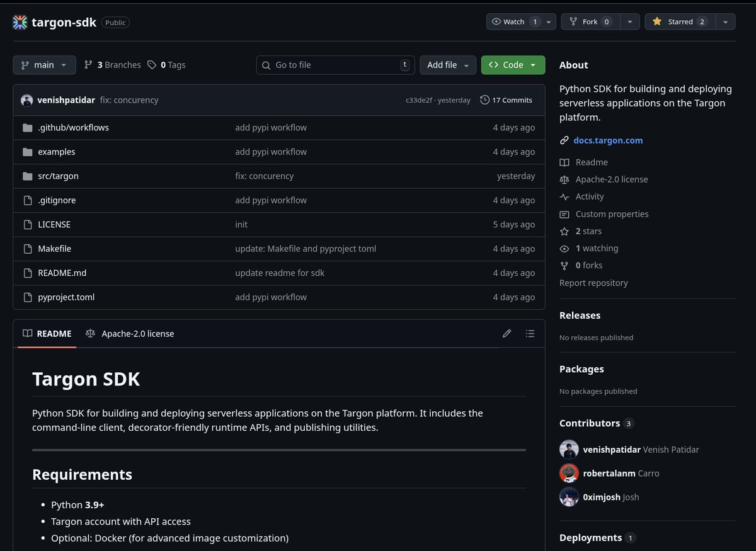Select the README tab
The width and height of the screenshot is (756, 551).
click(x=47, y=333)
